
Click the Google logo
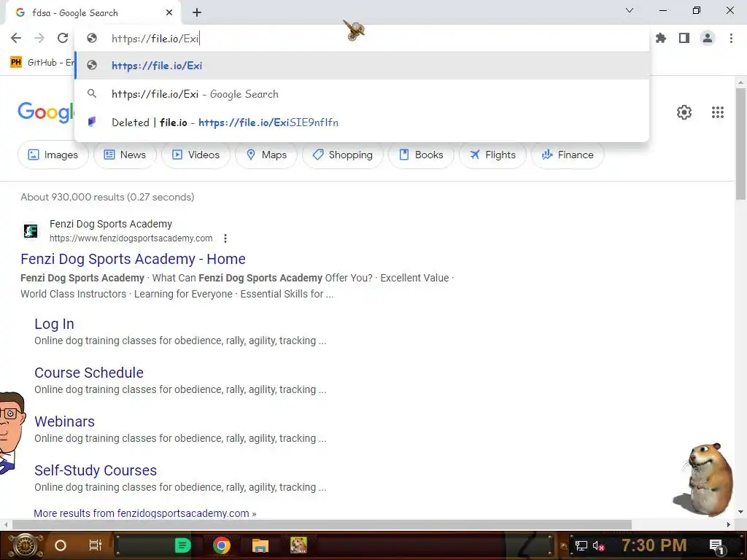[x=46, y=112]
